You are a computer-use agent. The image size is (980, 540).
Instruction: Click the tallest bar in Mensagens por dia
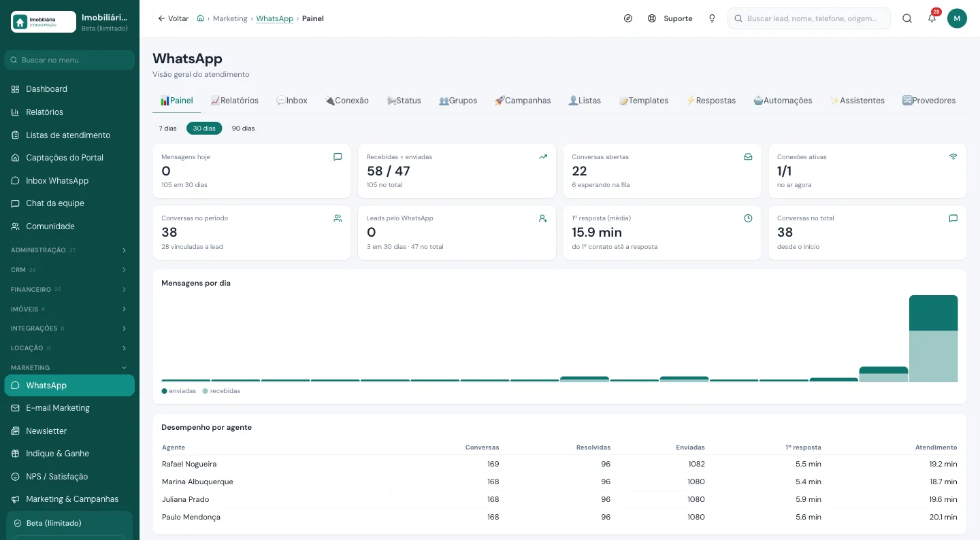933,339
